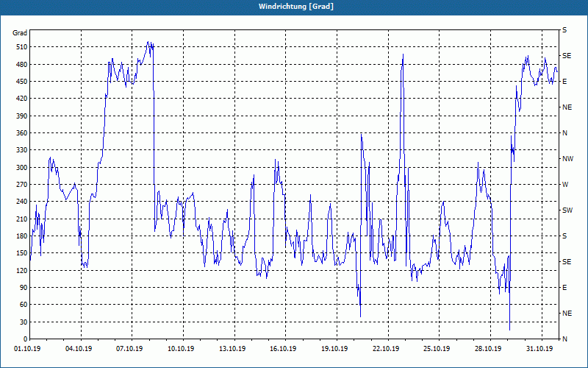This screenshot has height=368, width=588.
Task: Click the date label 28.10.19
Action: click(488, 349)
